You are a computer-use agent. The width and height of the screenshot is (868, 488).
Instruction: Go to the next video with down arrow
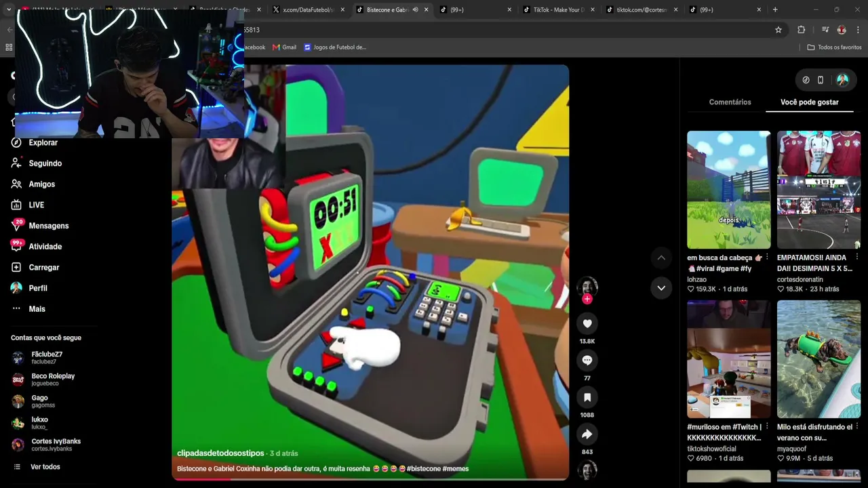661,288
